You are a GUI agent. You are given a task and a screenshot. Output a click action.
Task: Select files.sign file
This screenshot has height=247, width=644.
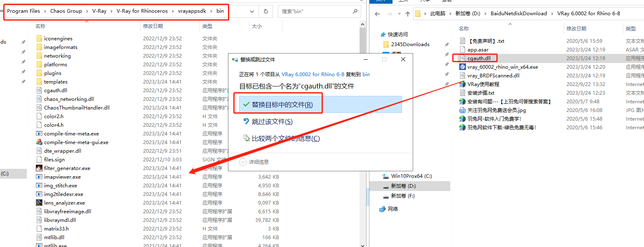point(54,159)
